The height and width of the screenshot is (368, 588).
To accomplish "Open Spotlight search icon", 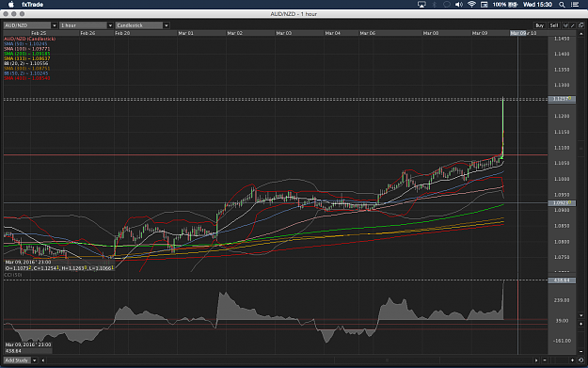I will (562, 5).
